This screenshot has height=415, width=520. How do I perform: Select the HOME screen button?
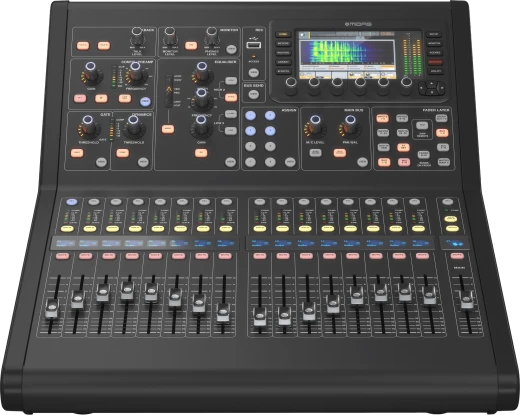[283, 34]
